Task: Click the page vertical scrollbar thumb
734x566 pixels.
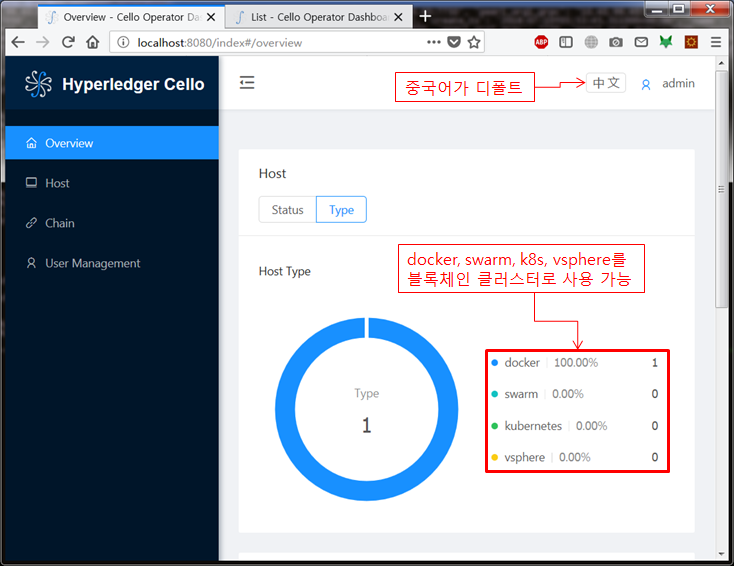Action: click(x=721, y=189)
